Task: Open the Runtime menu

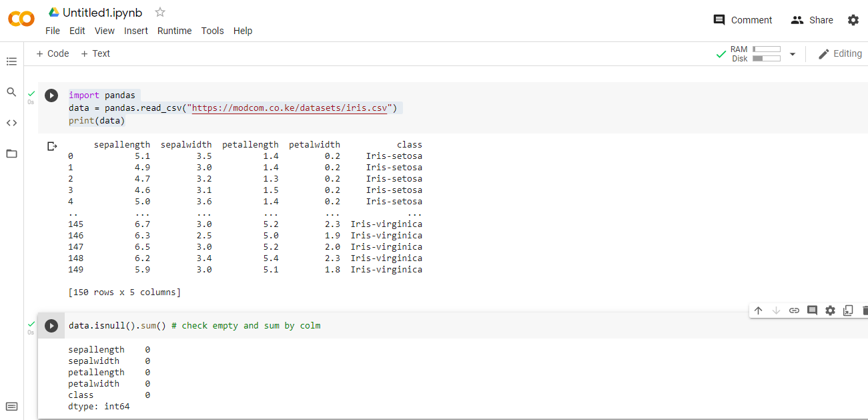Action: 174,30
